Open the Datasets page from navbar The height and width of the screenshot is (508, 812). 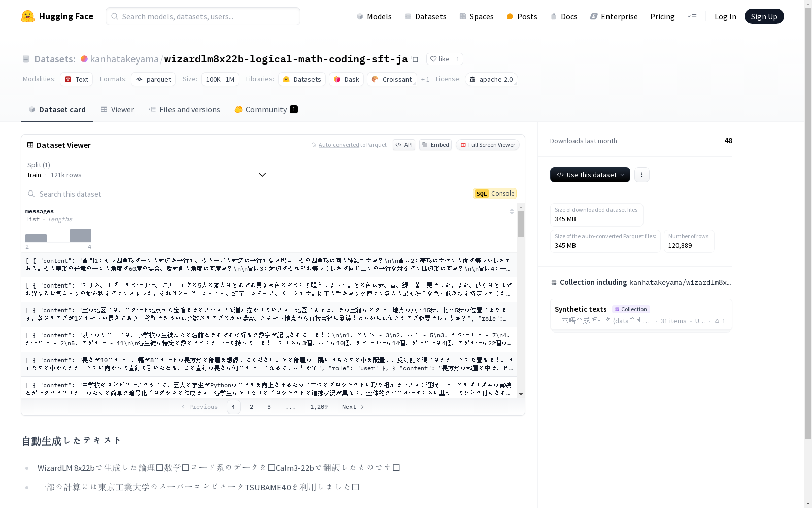(425, 16)
